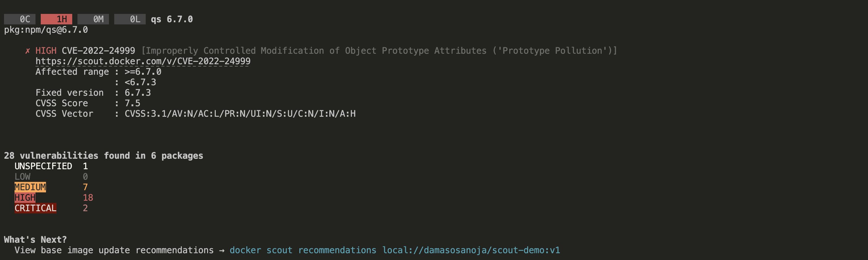The height and width of the screenshot is (260, 868).
Task: Click the orange MEDIUM summary label
Action: [x=30, y=187]
